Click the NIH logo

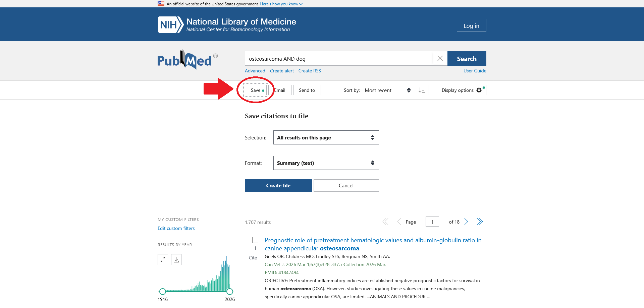(171, 25)
